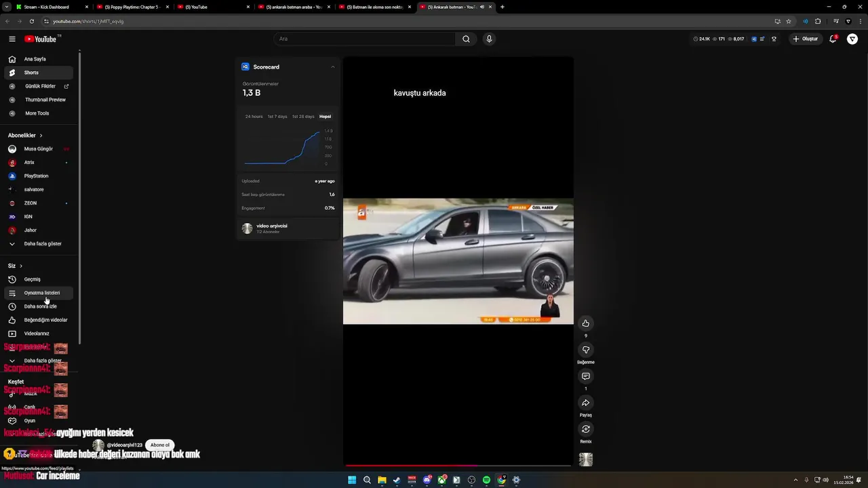This screenshot has height=488, width=868.
Task: Click the Oluştur create button
Action: (x=806, y=39)
